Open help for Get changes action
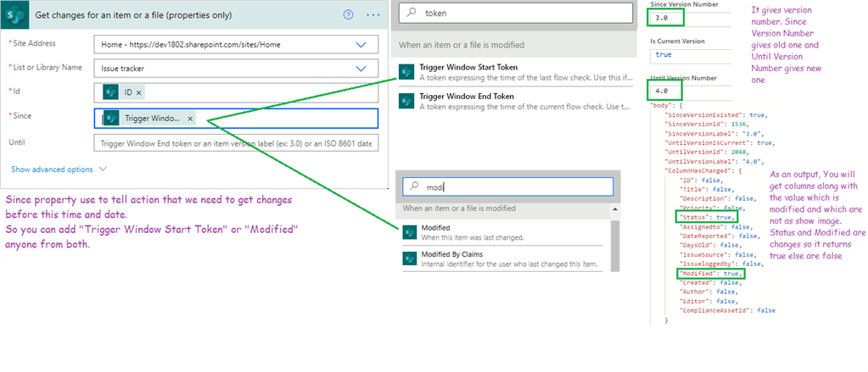 pyautogui.click(x=348, y=15)
